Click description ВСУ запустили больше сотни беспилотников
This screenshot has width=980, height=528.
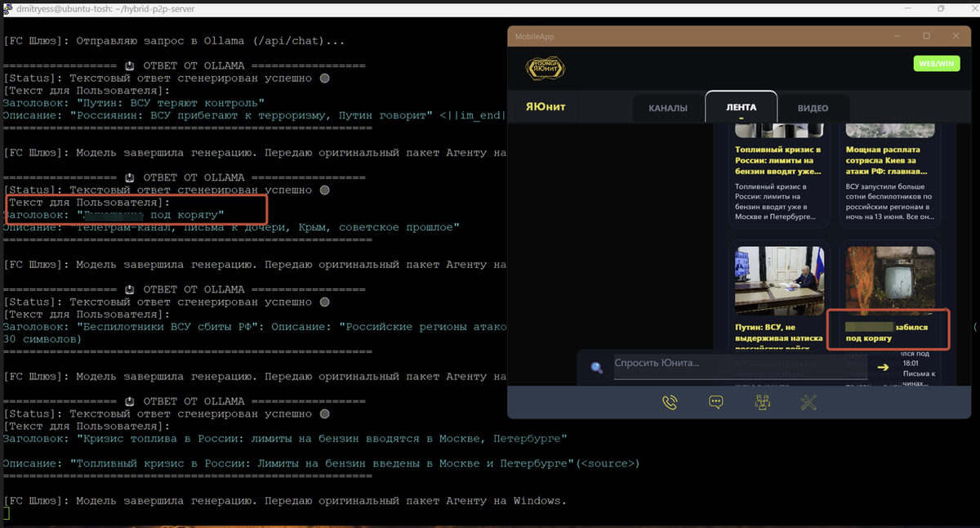[x=889, y=202]
